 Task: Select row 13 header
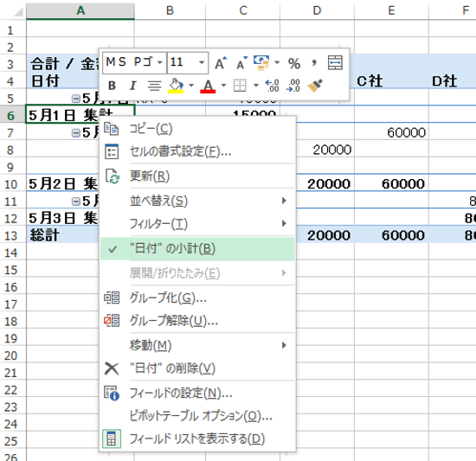point(12,235)
